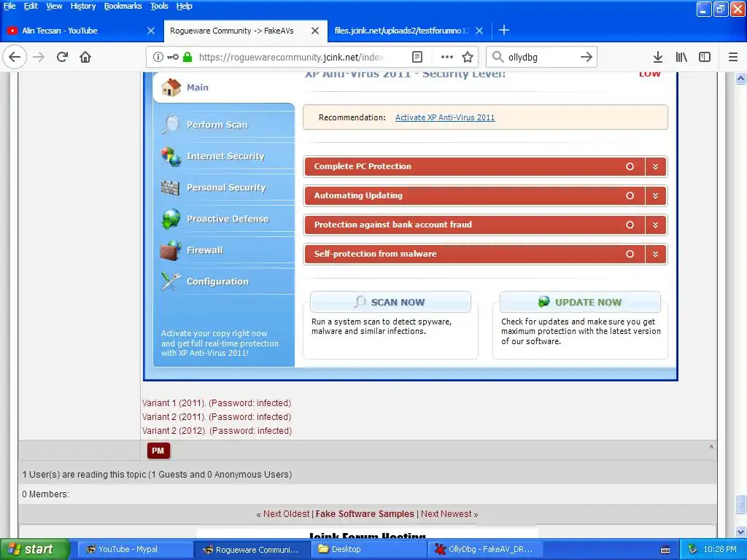747x560 pixels.
Task: Click the browser forward arrow
Action: [39, 57]
